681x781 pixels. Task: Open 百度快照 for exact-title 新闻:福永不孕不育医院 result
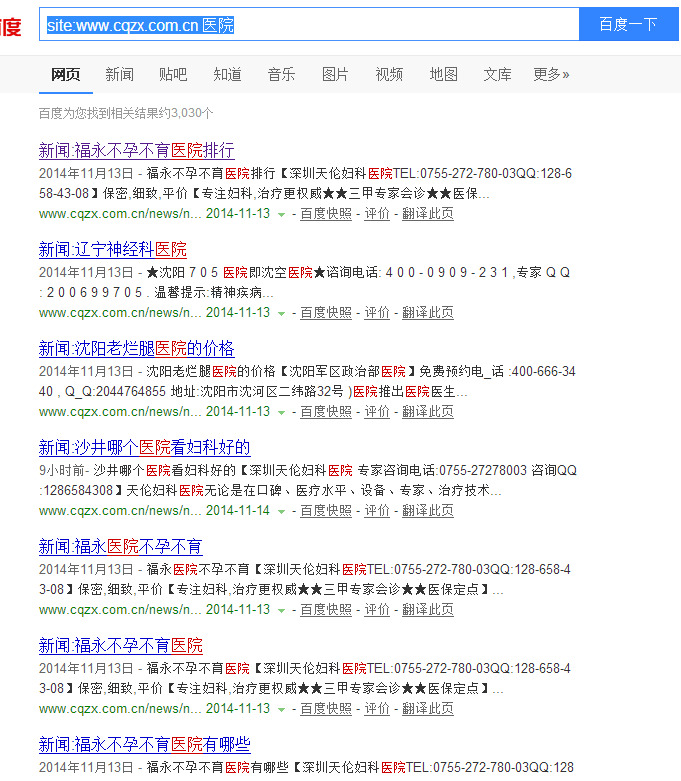pos(326,709)
